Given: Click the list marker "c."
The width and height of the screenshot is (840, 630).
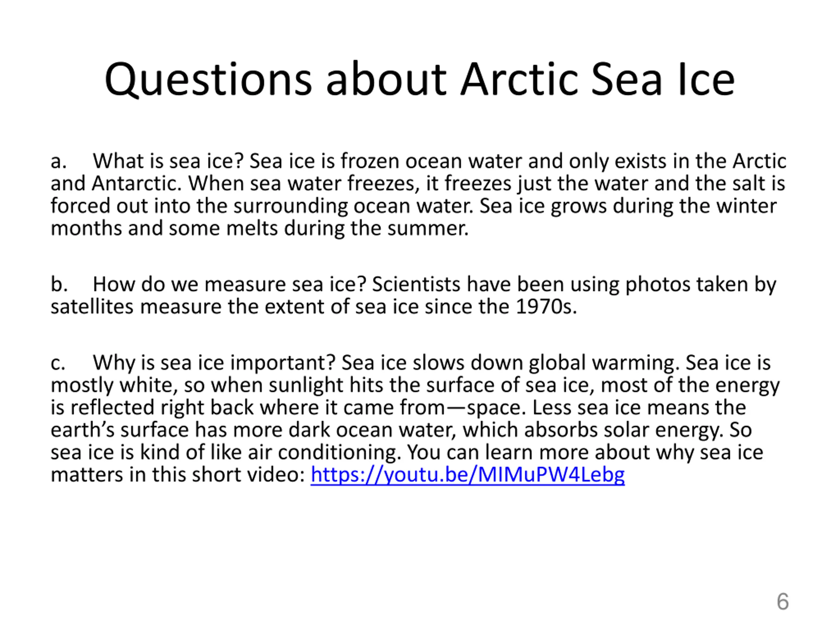Looking at the screenshot, I should click(58, 363).
